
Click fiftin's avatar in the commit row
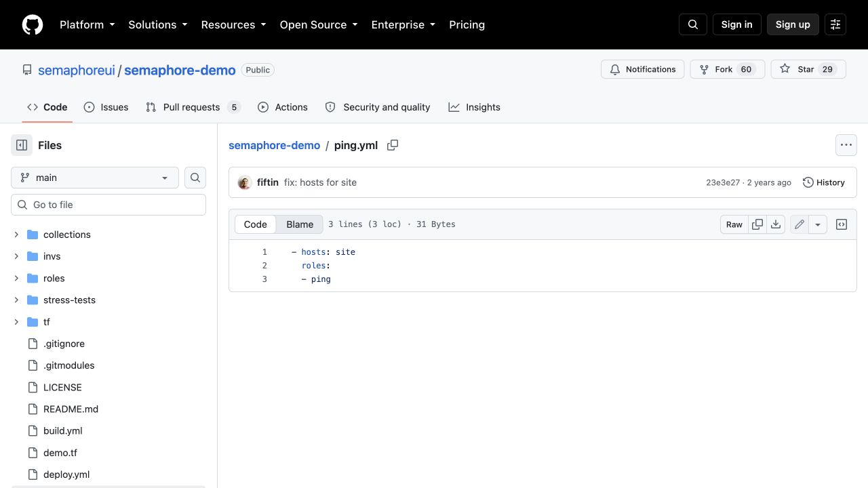pos(245,182)
